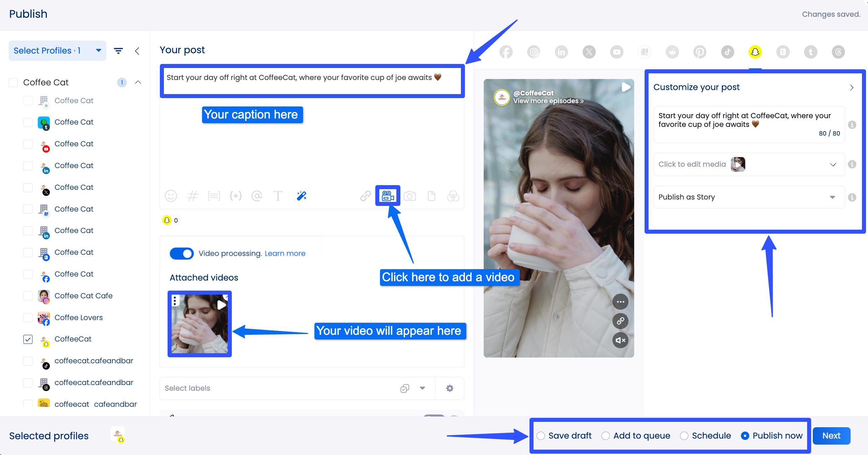Uncheck the selected CoffeeCat Snapchat profile
Screen dimensions: 868x455
coord(28,339)
